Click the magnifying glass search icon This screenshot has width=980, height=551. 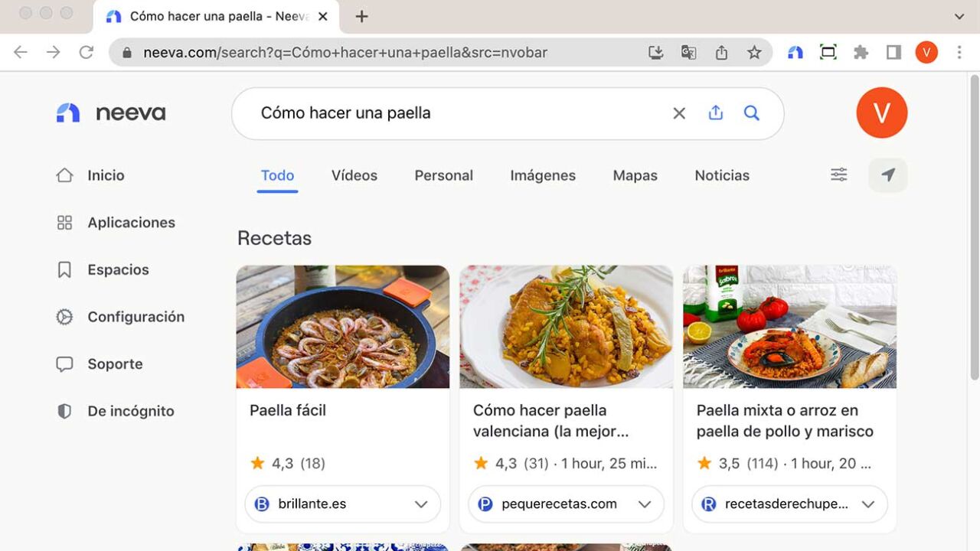(x=752, y=113)
